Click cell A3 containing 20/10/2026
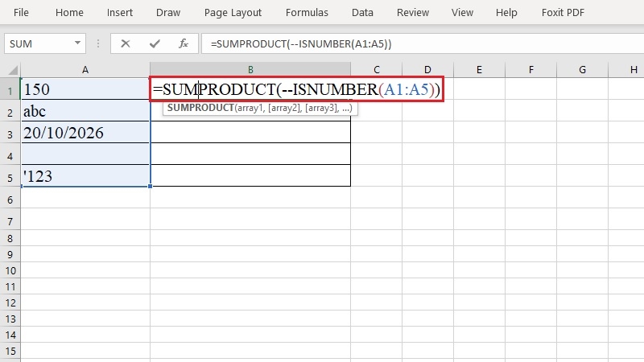This screenshot has width=644, height=362. [85, 133]
